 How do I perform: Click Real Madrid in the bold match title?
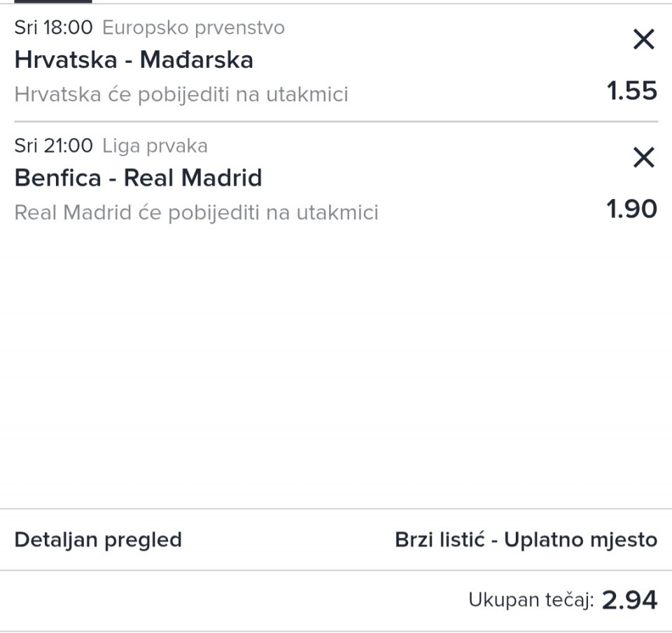[192, 178]
